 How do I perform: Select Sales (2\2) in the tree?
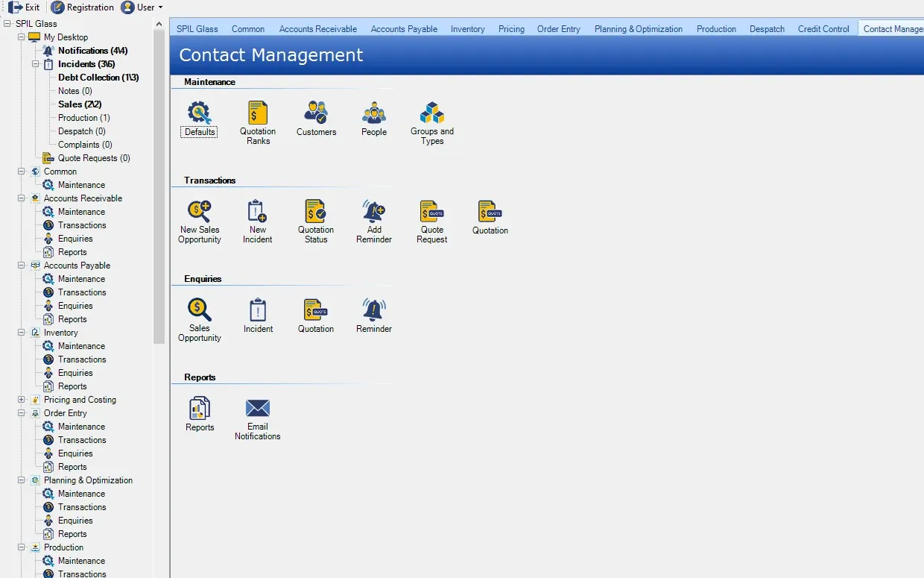point(80,104)
